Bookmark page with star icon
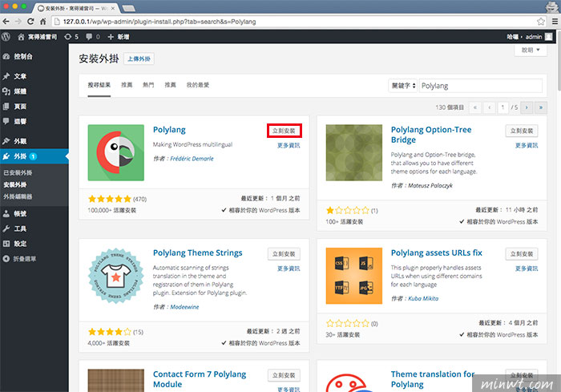This screenshot has width=561, height=392. pyautogui.click(x=541, y=22)
